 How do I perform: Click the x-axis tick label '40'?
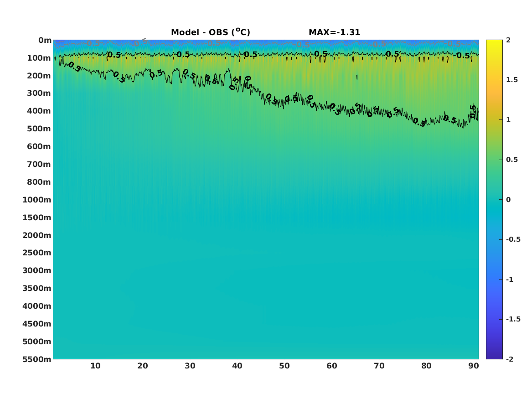click(x=237, y=366)
